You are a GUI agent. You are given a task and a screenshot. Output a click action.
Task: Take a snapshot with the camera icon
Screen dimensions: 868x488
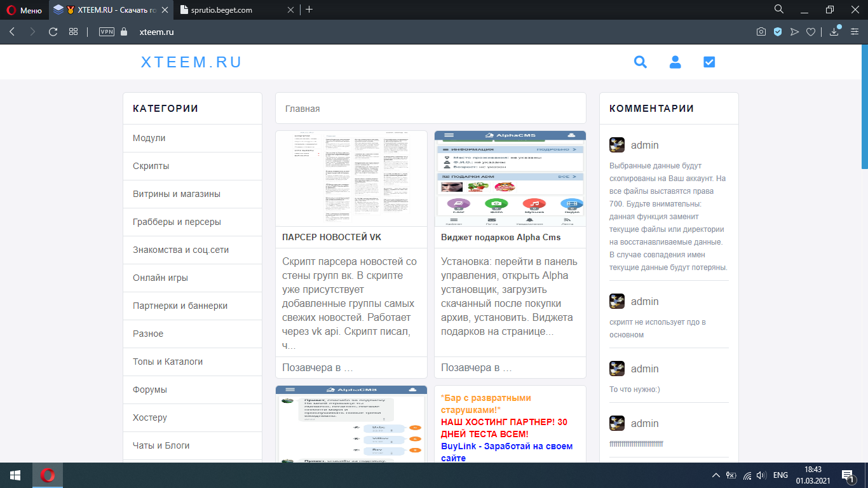(761, 32)
